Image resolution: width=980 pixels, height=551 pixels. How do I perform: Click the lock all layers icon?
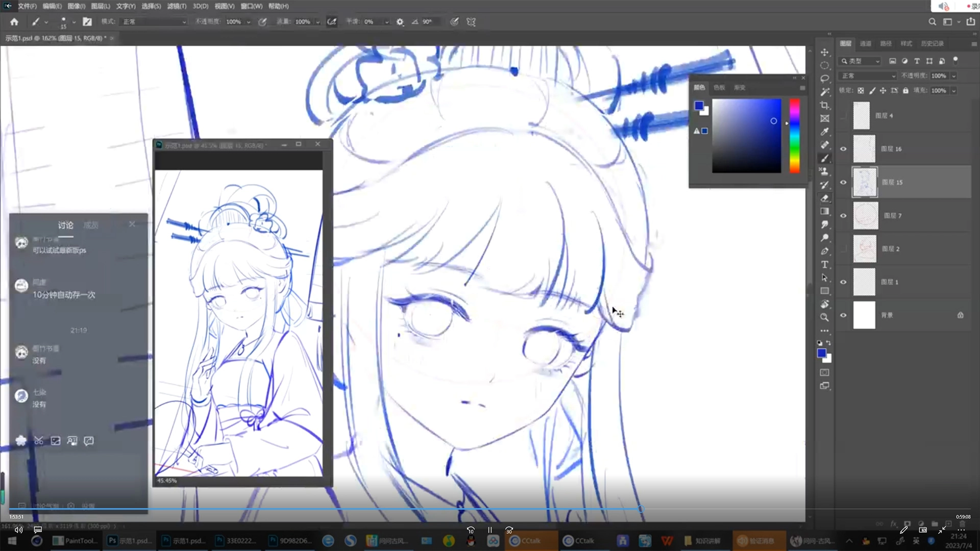[905, 90]
